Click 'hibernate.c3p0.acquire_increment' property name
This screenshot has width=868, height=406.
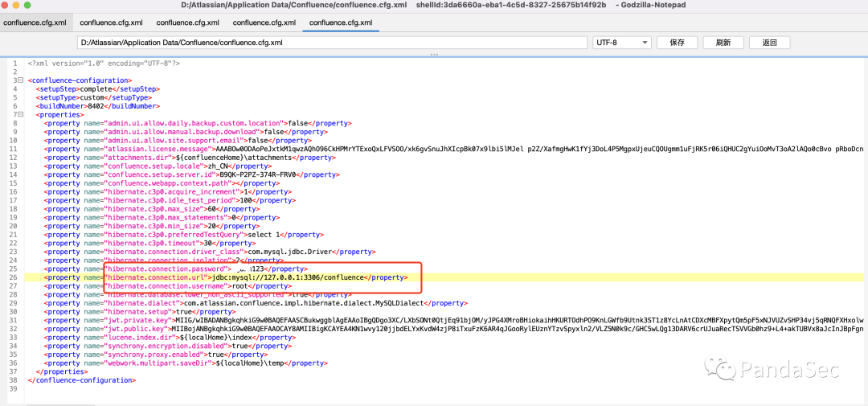[172, 191]
